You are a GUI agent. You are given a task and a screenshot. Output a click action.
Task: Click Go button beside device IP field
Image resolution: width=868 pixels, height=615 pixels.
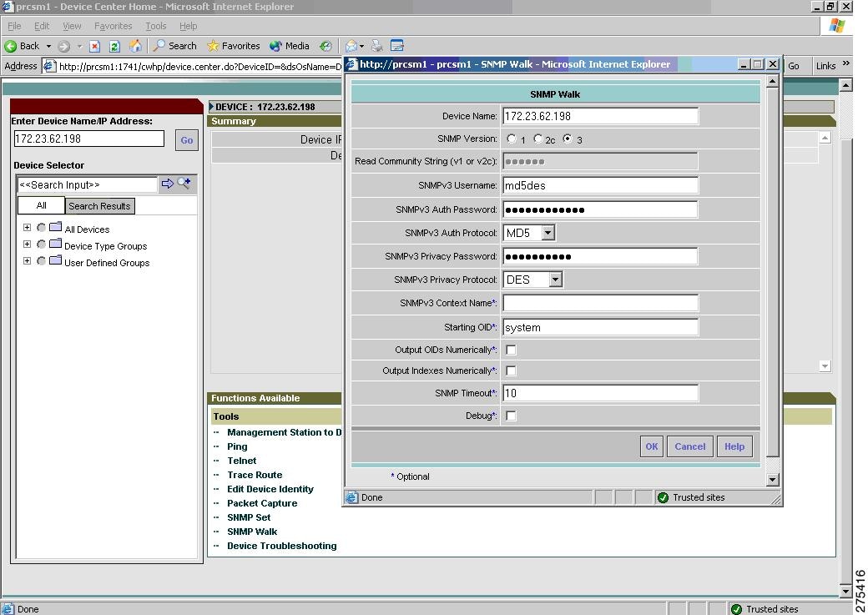[x=187, y=140]
